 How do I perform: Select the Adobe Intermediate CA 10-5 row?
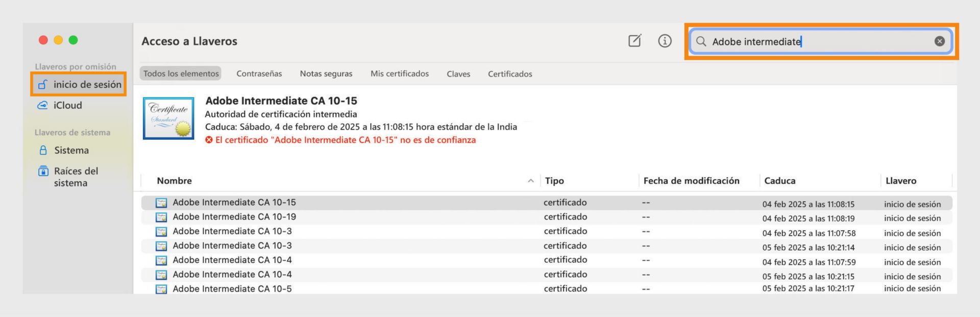point(547,288)
